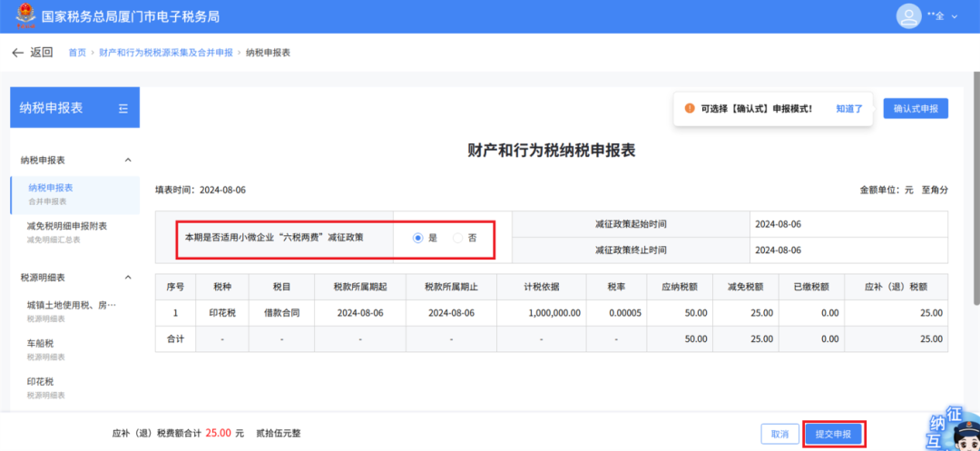Open 财产和行为税税源采集及合并申报 breadcrumb

point(166,53)
